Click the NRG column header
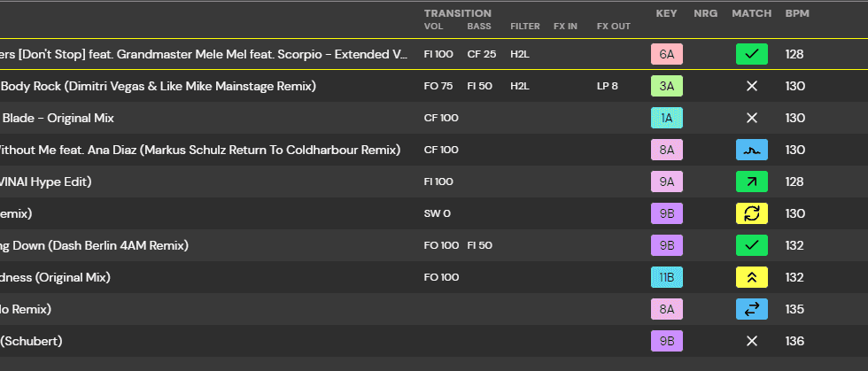The height and width of the screenshot is (371, 868). [x=706, y=14]
